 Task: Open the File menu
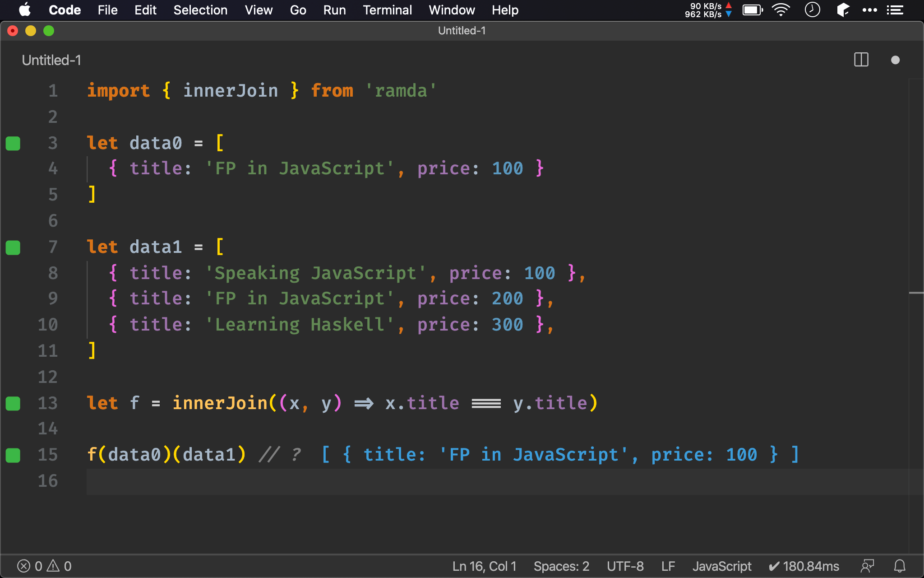(x=107, y=10)
